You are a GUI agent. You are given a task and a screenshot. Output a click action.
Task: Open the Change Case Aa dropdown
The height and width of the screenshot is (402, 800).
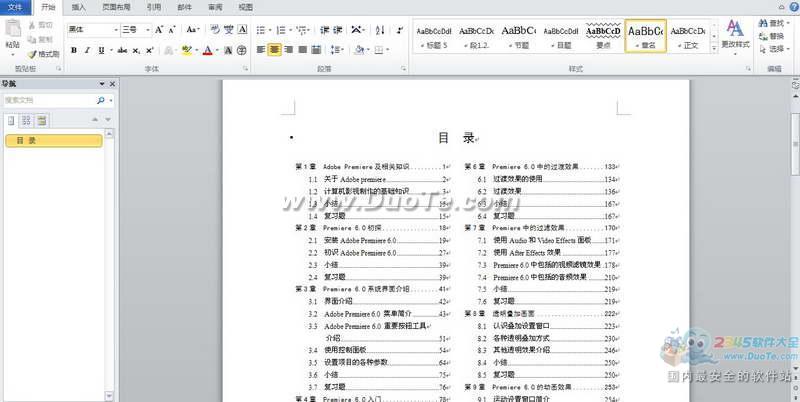tap(192, 30)
